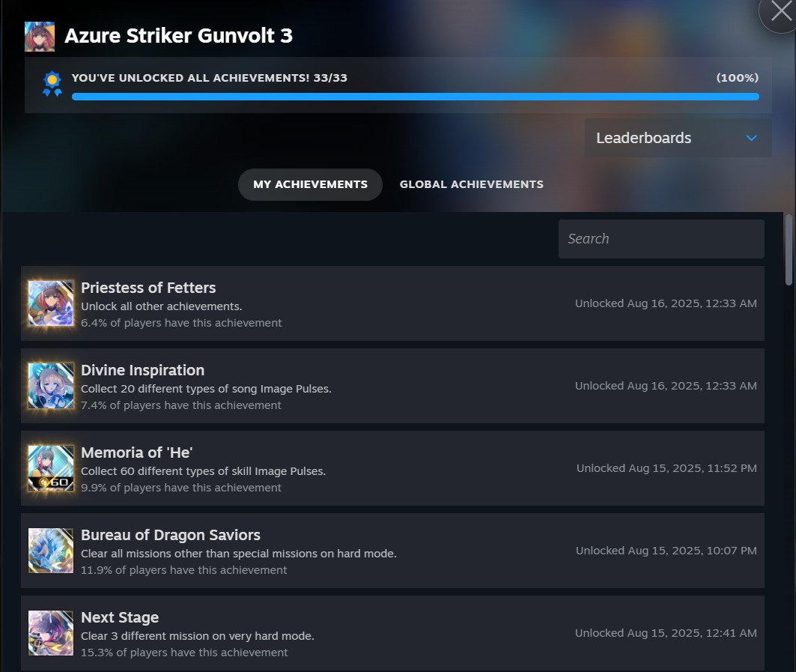
Task: Click the 'Priestess of Fetters' title text
Action: point(148,288)
